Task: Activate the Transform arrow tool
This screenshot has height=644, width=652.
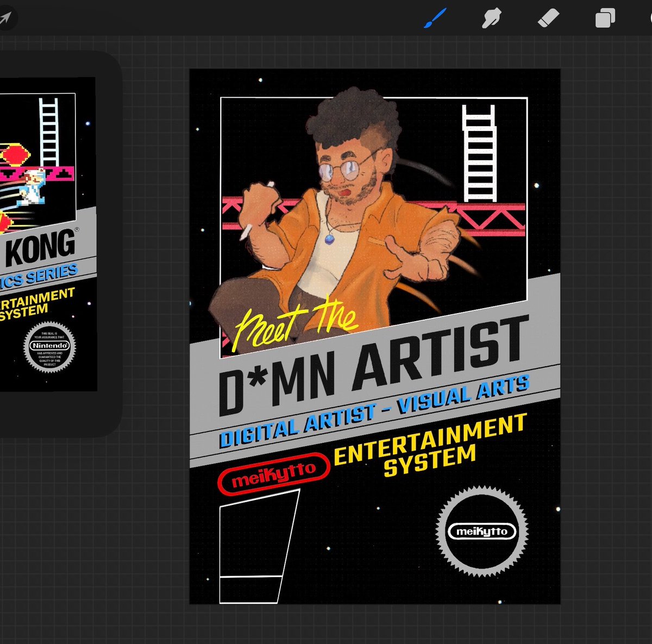Action: (x=5, y=18)
